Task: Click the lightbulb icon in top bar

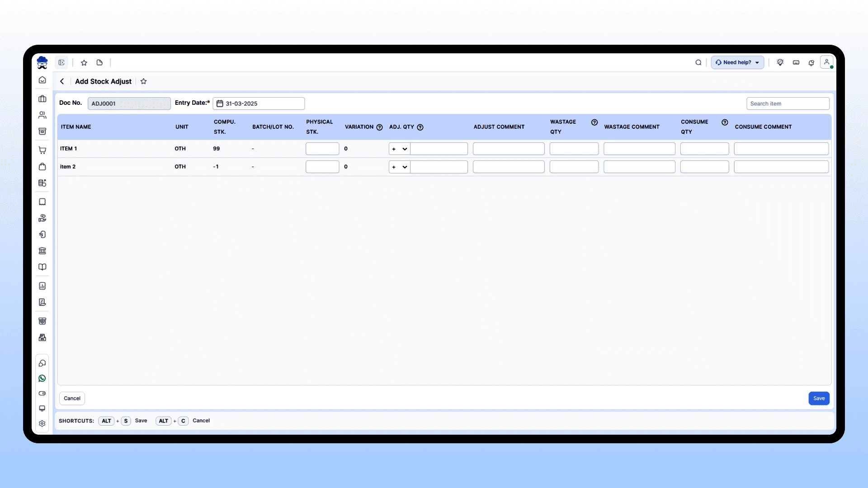Action: click(780, 62)
